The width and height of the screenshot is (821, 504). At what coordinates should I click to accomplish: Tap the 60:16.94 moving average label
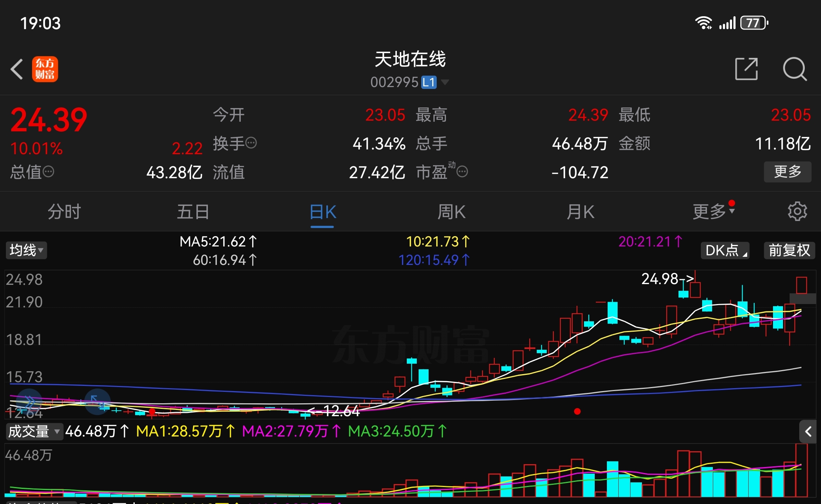click(x=224, y=260)
